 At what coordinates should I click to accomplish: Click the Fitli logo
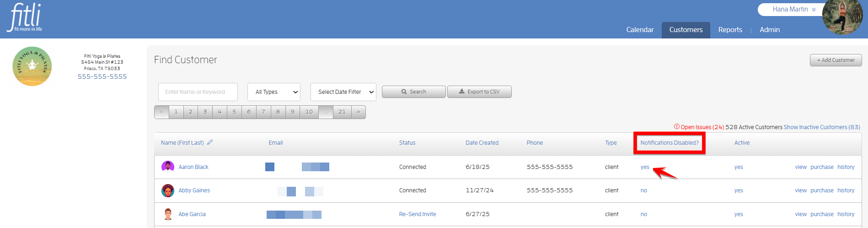(x=25, y=17)
